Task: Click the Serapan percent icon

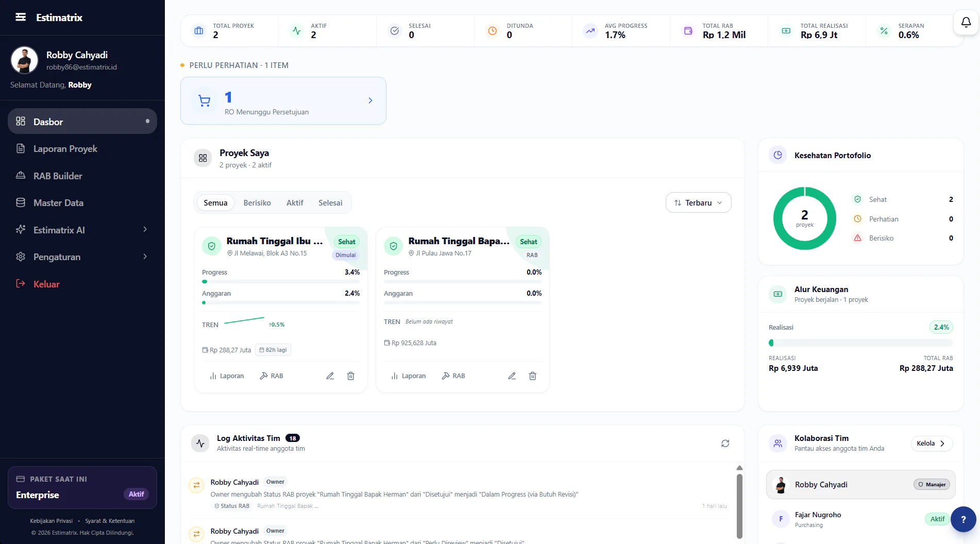Action: [884, 31]
